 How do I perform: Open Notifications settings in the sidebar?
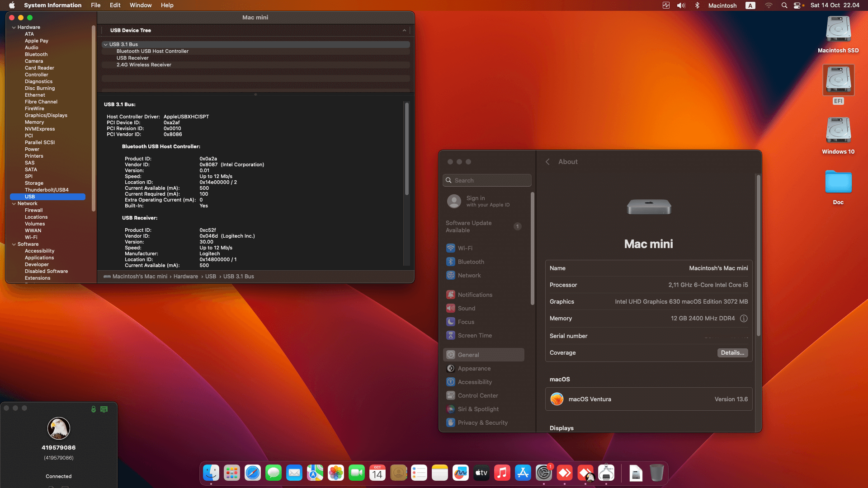coord(475,295)
